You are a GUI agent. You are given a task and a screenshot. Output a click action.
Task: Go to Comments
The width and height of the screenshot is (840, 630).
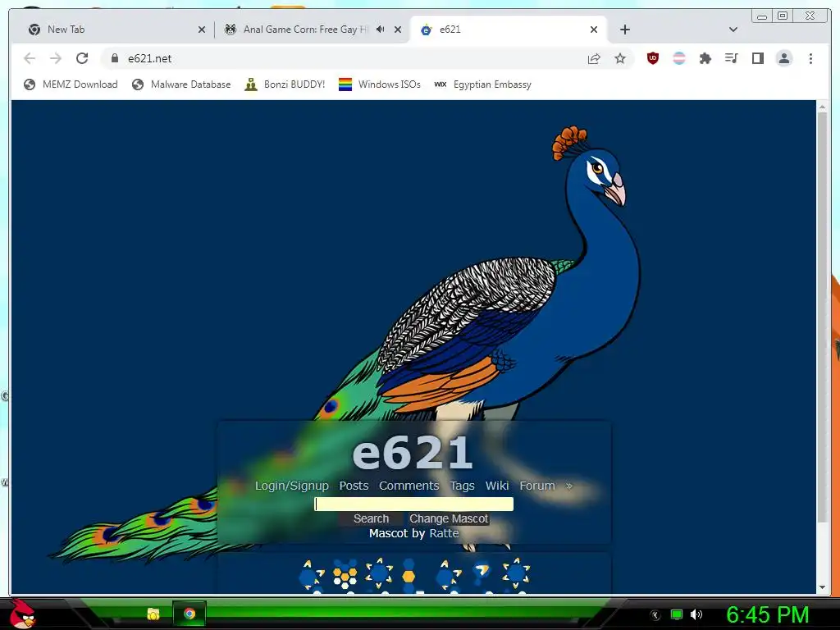coord(409,486)
